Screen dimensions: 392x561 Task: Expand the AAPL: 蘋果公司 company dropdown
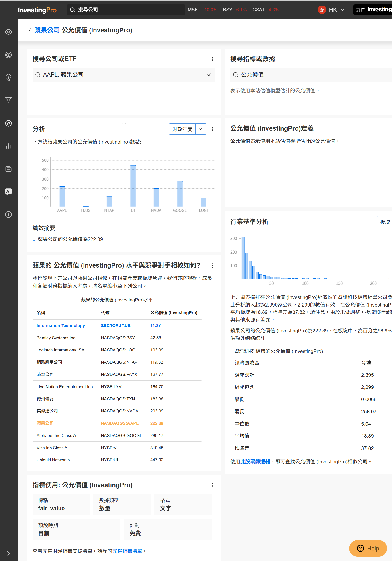[209, 75]
